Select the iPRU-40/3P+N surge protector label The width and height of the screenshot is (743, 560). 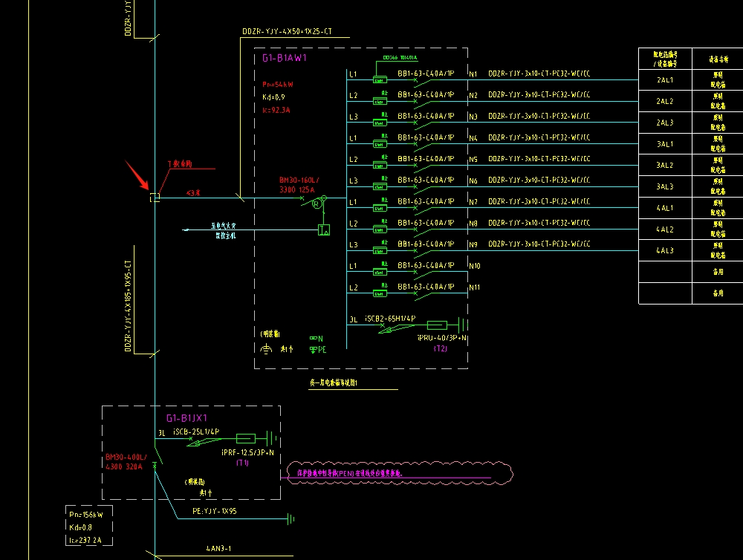point(441,338)
